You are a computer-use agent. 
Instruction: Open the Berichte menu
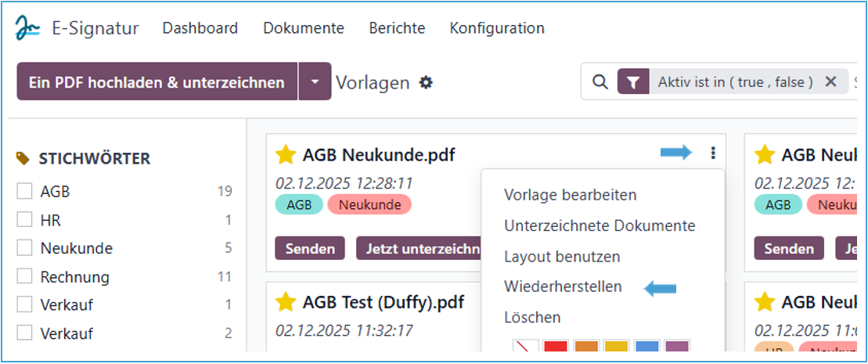tap(397, 28)
